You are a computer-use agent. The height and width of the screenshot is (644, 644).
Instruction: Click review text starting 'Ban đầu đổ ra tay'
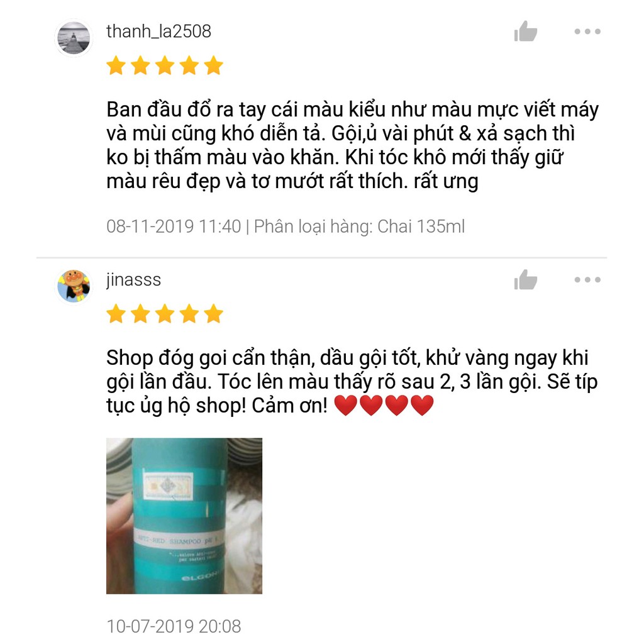(x=352, y=145)
